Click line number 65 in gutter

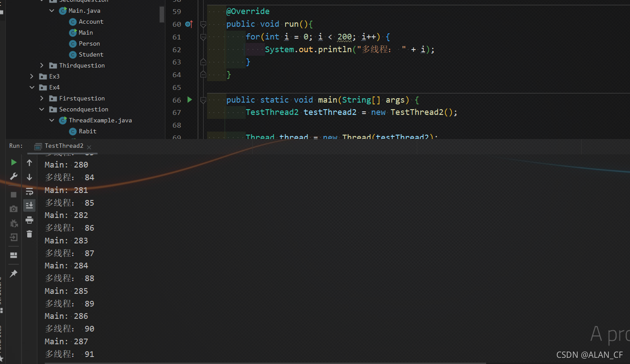[176, 87]
